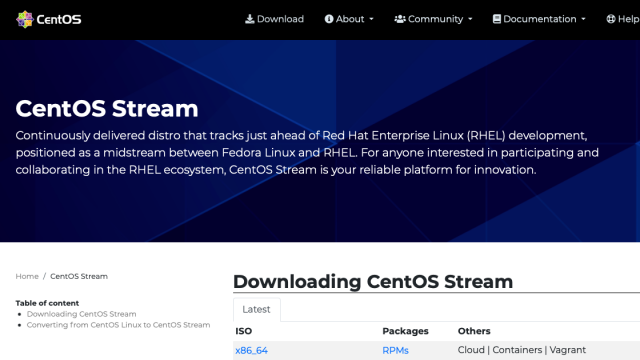Go to Home breadcrumb link
Screen dimensions: 640x360
[x=27, y=276]
